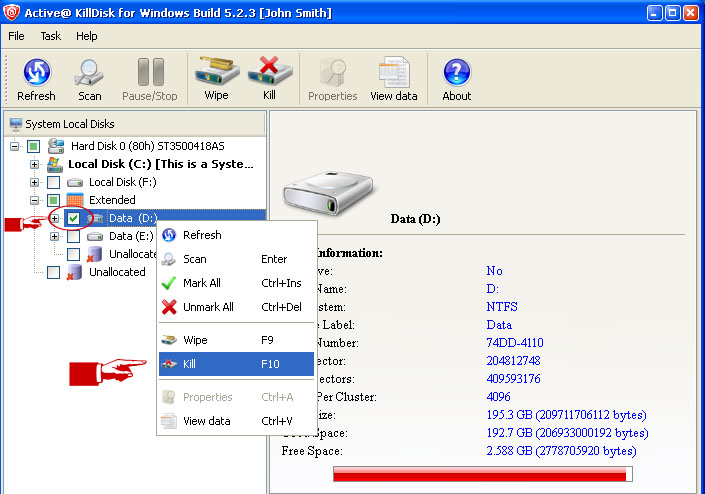
Task: Choose Mark All in the context menu
Action: point(236,283)
